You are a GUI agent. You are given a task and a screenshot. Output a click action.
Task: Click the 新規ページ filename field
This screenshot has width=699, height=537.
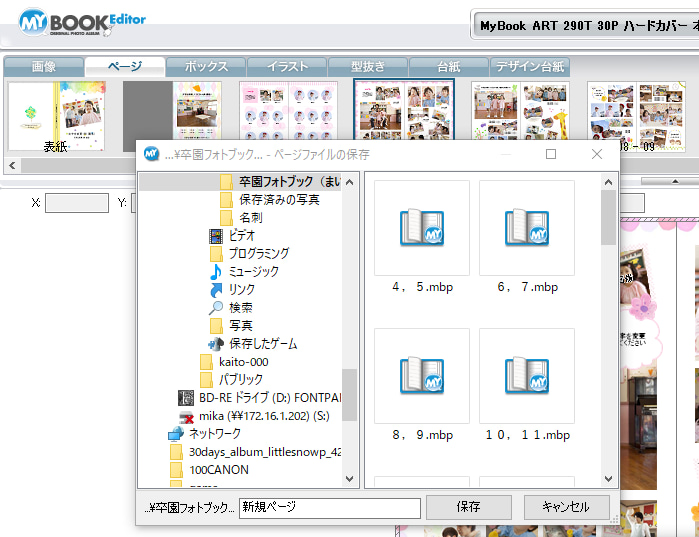330,508
